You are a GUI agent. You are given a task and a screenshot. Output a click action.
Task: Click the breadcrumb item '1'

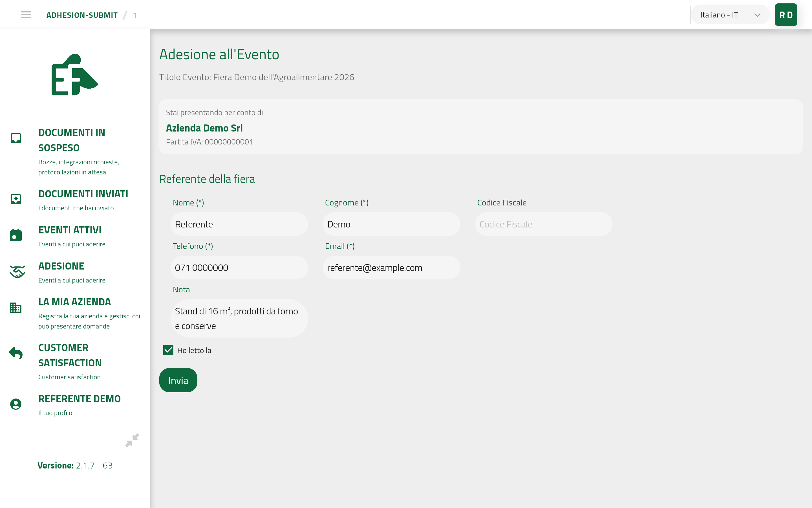[x=134, y=15]
